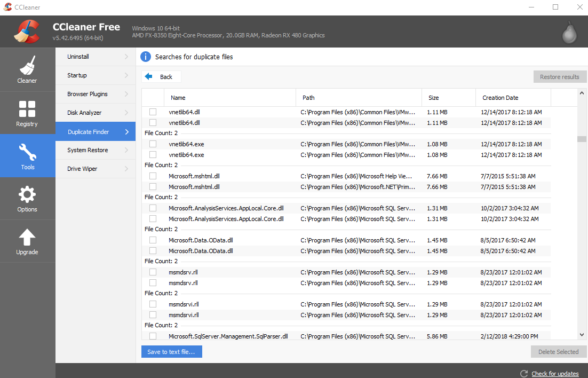This screenshot has height=378, width=588.
Task: Click the Upgrade arrow icon
Action: pyautogui.click(x=27, y=238)
